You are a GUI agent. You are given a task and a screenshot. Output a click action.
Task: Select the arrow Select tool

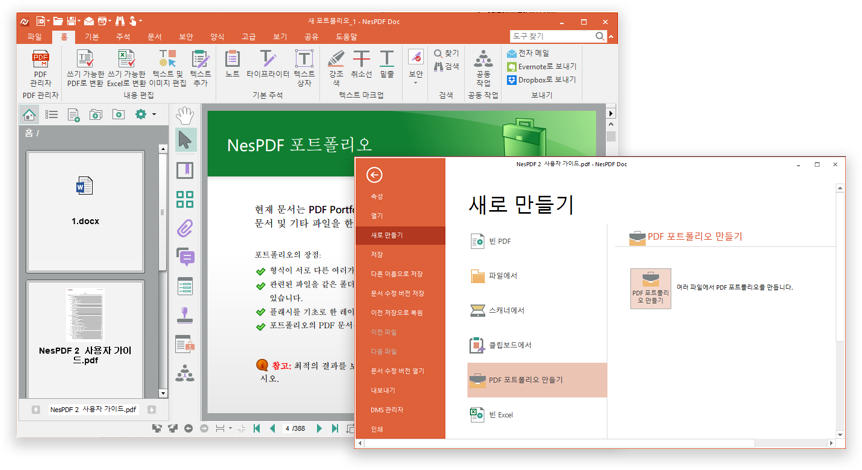tap(185, 141)
